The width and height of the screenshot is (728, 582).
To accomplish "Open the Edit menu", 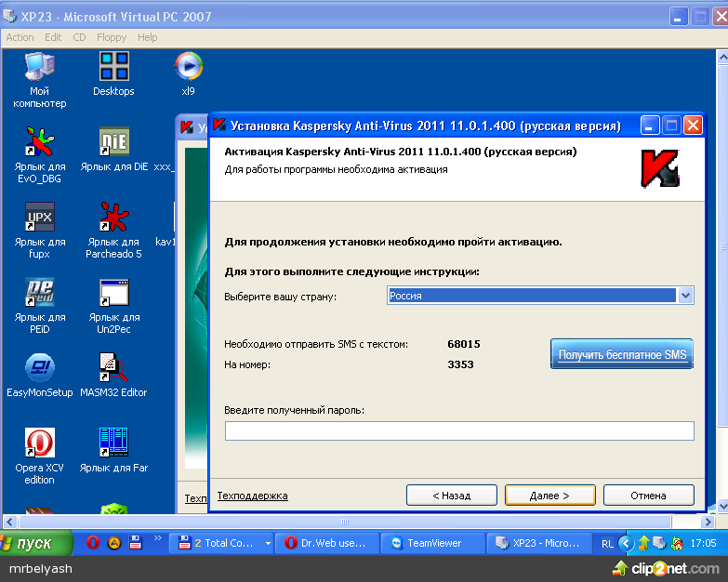I will coord(53,37).
